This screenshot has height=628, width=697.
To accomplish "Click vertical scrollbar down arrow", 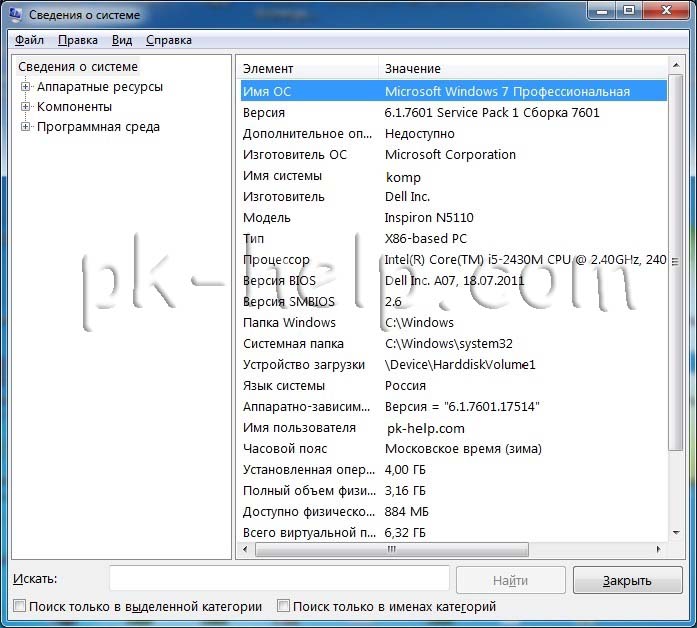I will pyautogui.click(x=676, y=532).
